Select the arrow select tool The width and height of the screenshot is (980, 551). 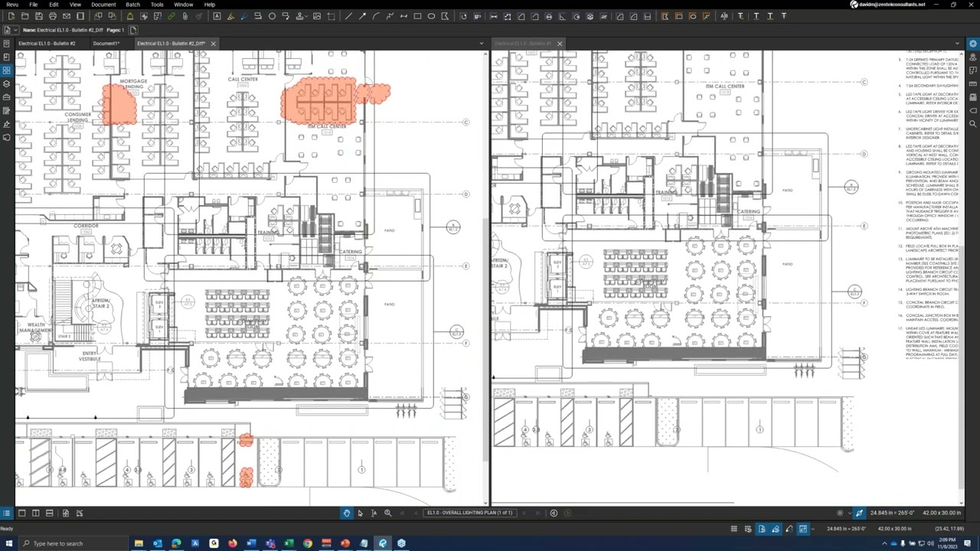360,513
